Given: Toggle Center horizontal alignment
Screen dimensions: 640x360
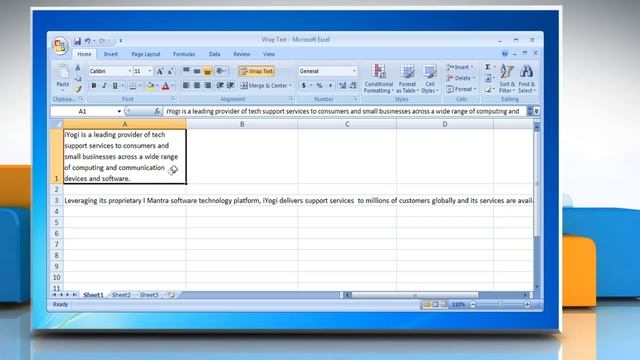Looking at the screenshot, I should pyautogui.click(x=197, y=85).
